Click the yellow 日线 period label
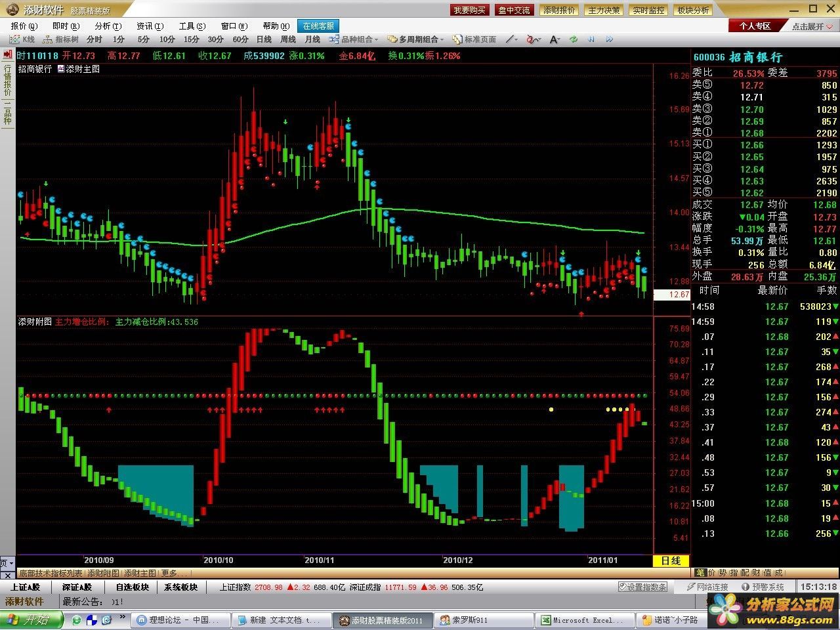 click(671, 561)
